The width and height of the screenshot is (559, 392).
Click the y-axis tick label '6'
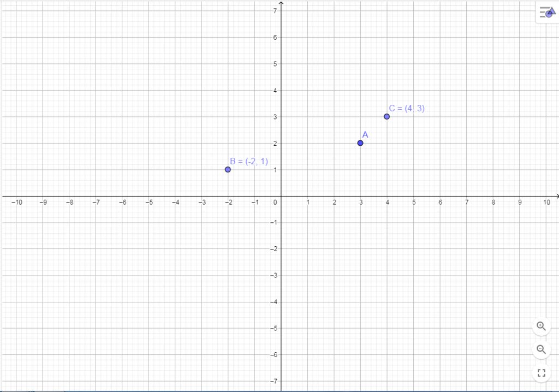pyautogui.click(x=275, y=38)
